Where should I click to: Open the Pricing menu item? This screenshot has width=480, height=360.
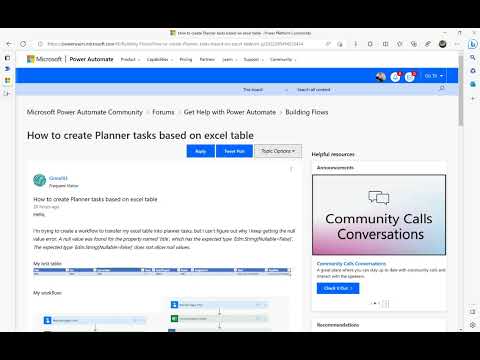point(186,59)
